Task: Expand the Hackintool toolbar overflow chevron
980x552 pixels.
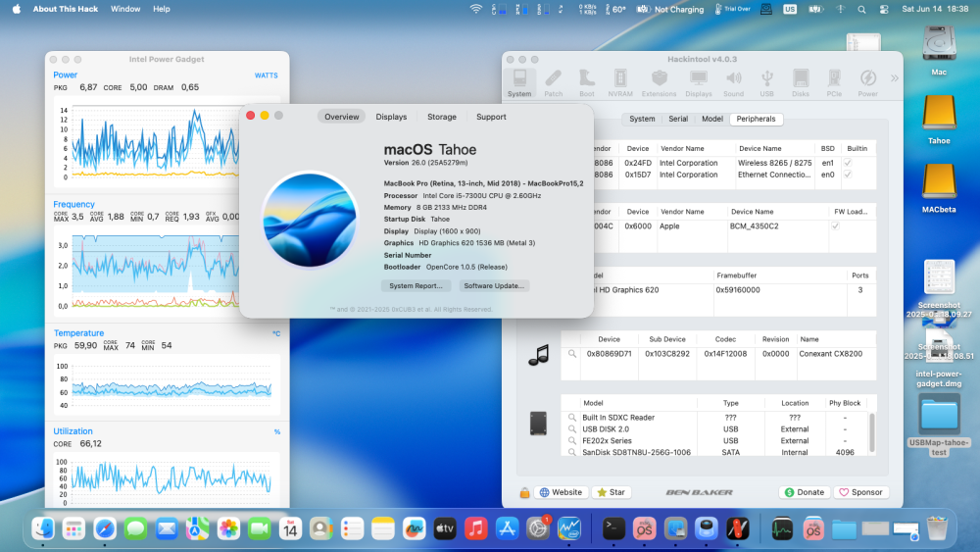Action: 895,78
